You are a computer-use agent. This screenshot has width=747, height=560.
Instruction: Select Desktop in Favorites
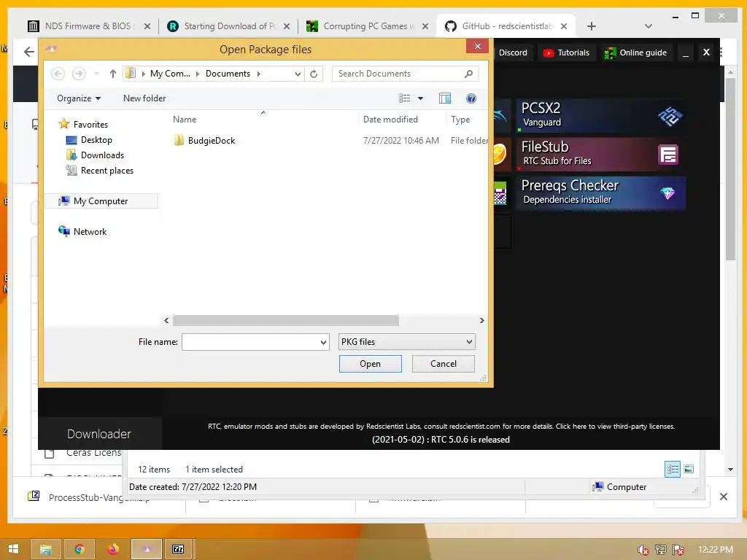[96, 140]
